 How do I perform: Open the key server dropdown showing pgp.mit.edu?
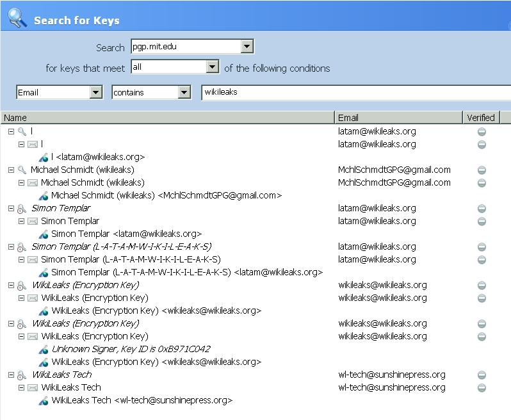click(x=247, y=46)
